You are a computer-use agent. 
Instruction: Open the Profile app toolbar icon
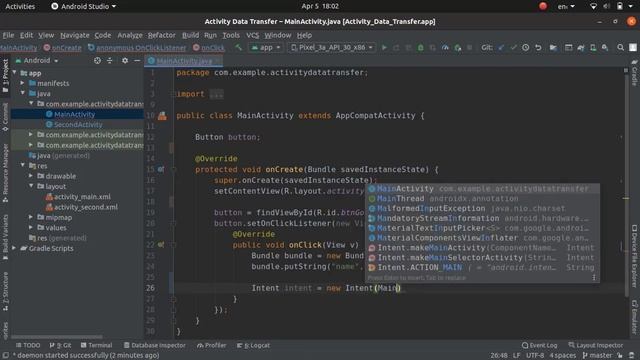tap(445, 47)
